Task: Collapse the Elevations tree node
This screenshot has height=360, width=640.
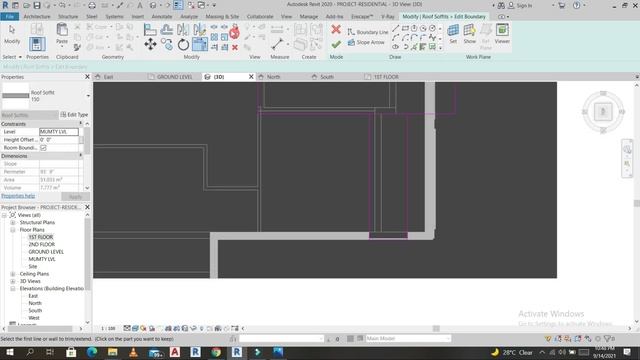Action: 13,289
